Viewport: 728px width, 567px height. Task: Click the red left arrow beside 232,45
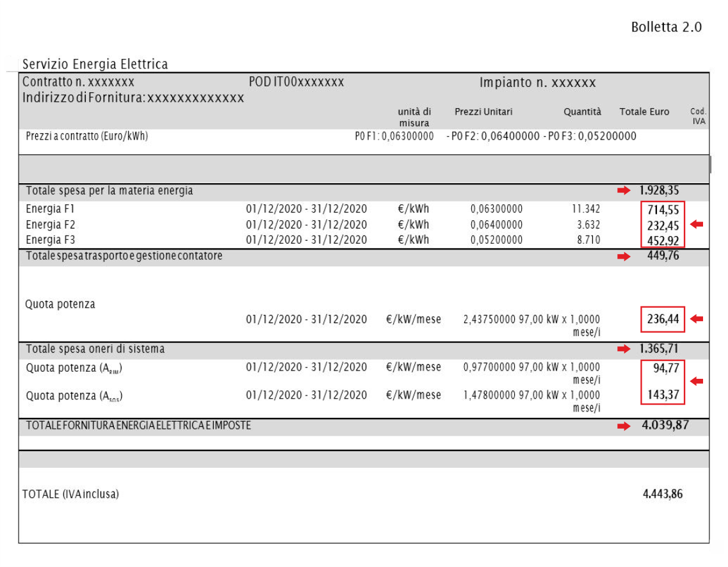click(697, 225)
